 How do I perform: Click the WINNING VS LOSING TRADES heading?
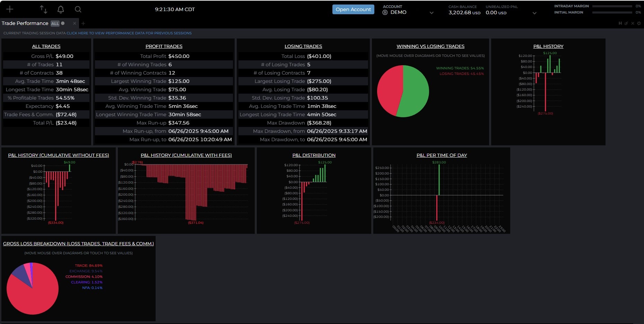tap(430, 46)
